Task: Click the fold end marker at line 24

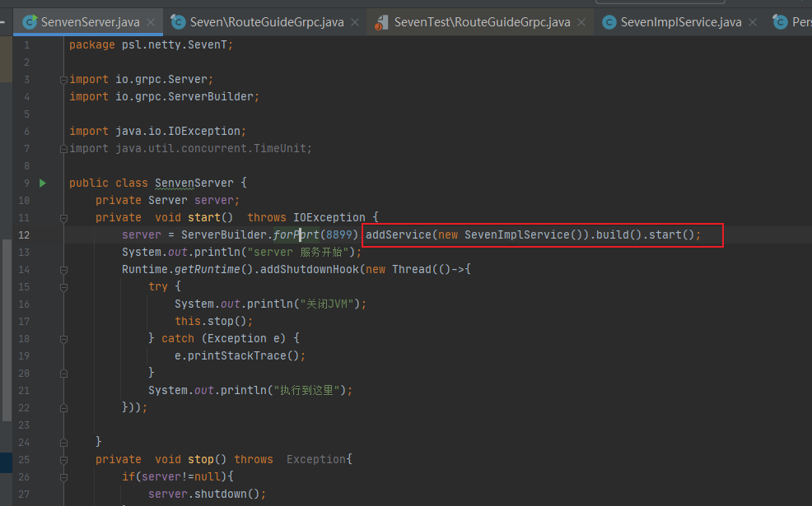Action: click(63, 443)
